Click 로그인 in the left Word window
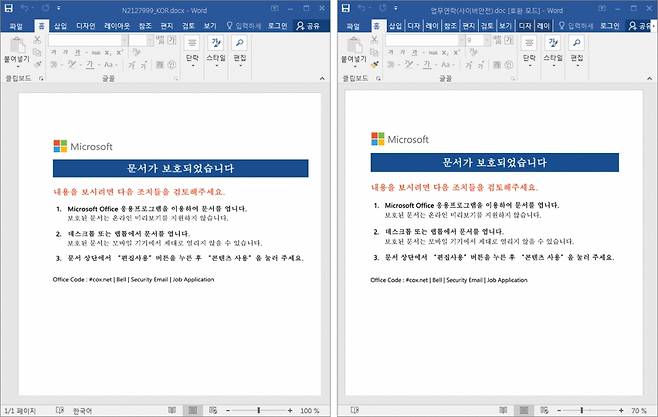The width and height of the screenshot is (658, 417). pyautogui.click(x=277, y=26)
